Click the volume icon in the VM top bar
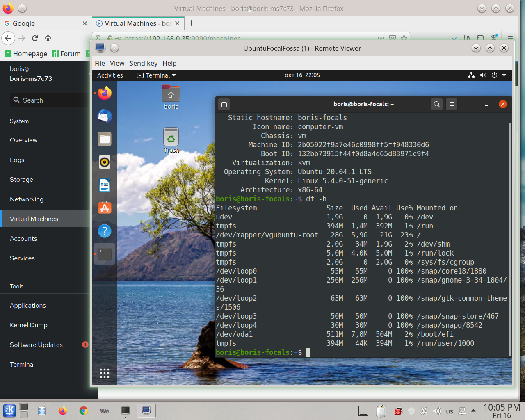This screenshot has width=525, height=420. pyautogui.click(x=483, y=75)
